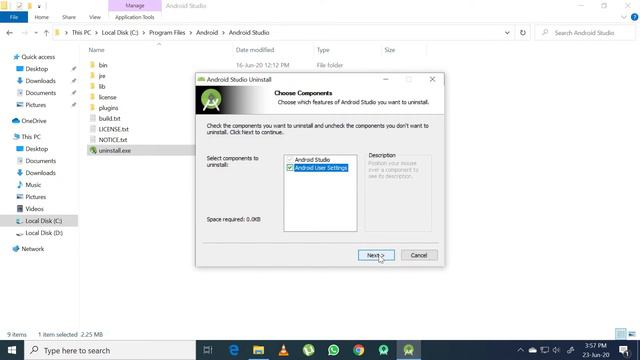This screenshot has width=640, height=360.
Task: Collapse the ribbon chevron
Action: click(623, 17)
